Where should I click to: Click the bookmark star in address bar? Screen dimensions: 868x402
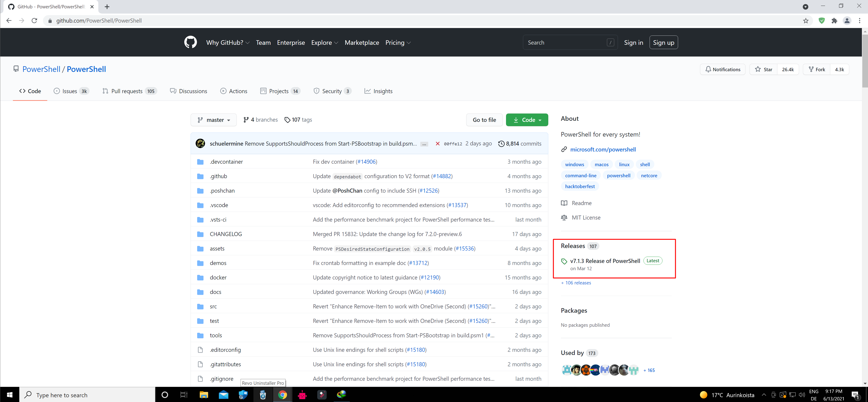[x=806, y=21]
